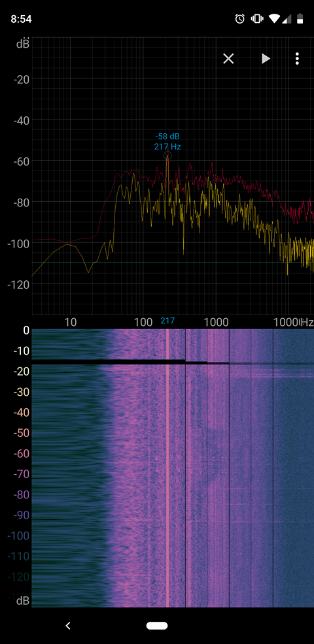Tap the 1000 Hz frequency axis label
This screenshot has height=644, width=314.
pos(217,321)
